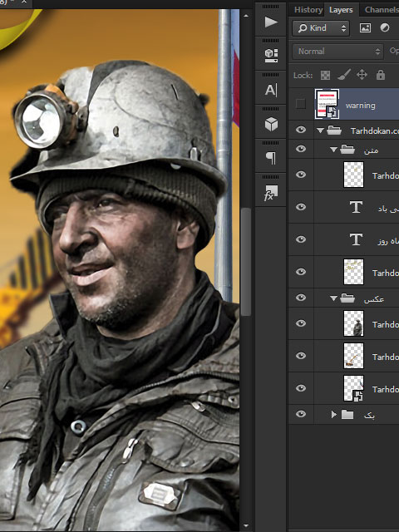Close the open document tab
The image size is (399, 532).
tap(24, 2)
